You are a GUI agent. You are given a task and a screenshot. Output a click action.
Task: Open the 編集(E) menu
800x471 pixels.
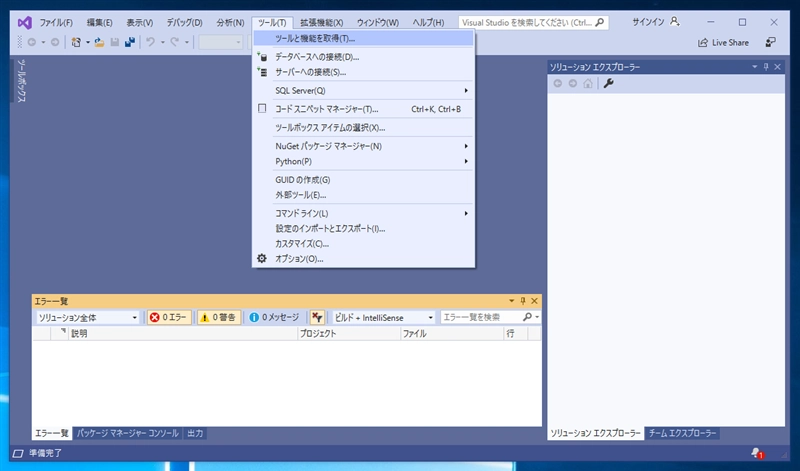[x=99, y=22]
